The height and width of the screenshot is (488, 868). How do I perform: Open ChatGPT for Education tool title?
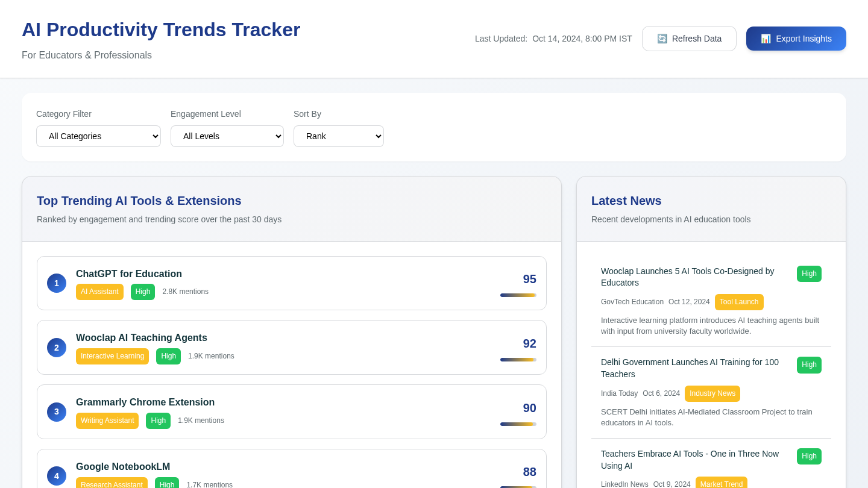click(129, 274)
